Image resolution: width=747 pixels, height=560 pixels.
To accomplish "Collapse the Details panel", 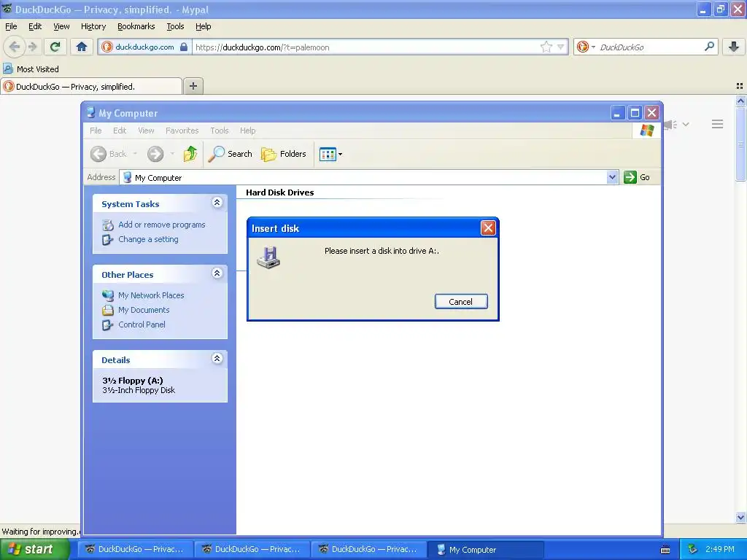I will [217, 358].
